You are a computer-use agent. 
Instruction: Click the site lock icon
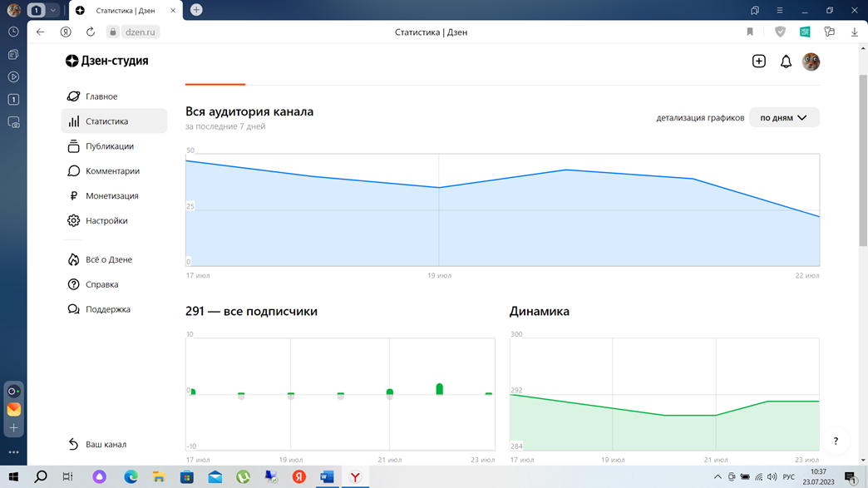(113, 32)
